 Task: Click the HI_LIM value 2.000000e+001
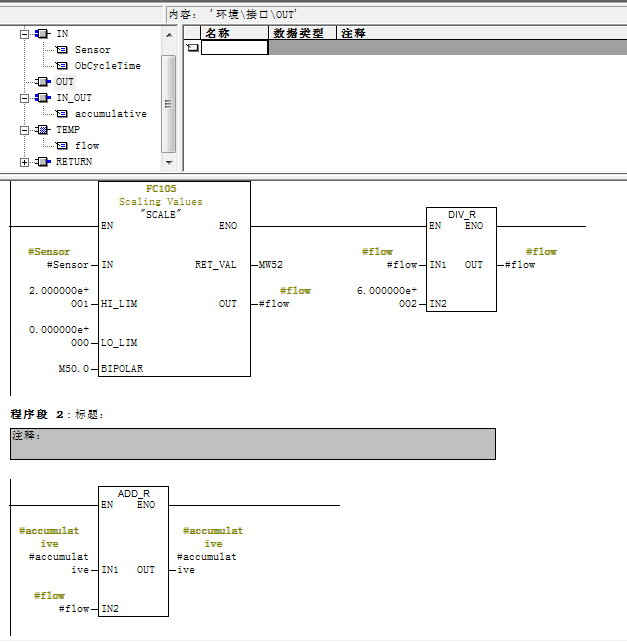[x=59, y=297]
